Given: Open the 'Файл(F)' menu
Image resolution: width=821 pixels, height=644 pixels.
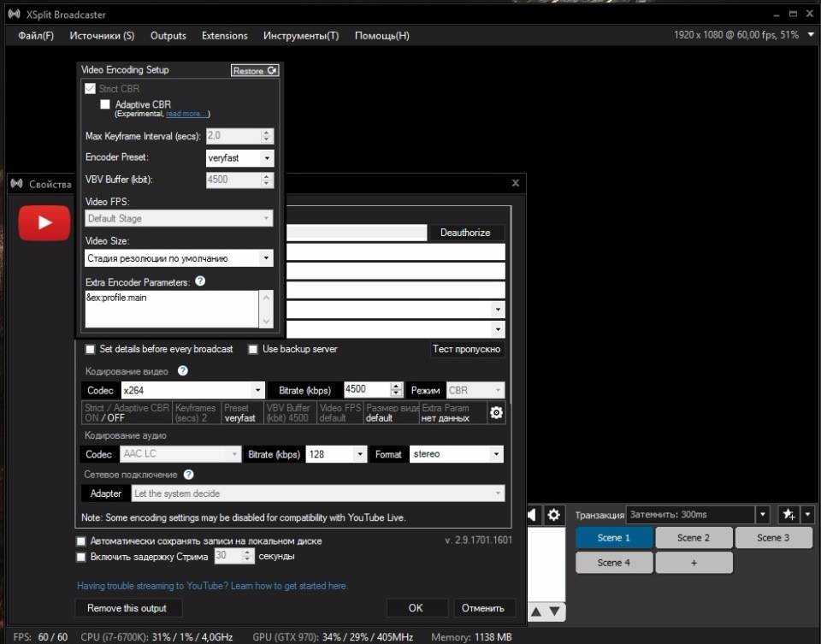Looking at the screenshot, I should click(36, 36).
